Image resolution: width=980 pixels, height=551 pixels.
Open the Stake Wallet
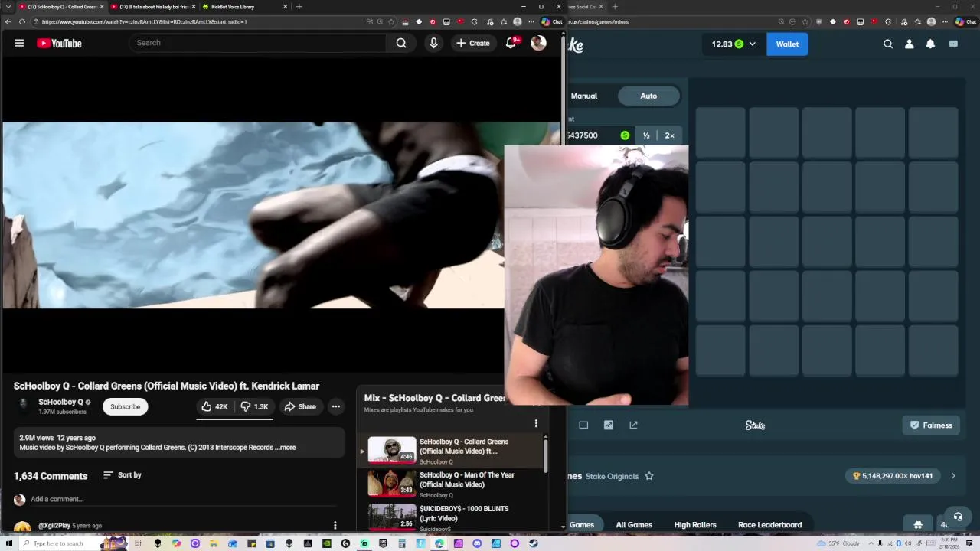point(787,44)
